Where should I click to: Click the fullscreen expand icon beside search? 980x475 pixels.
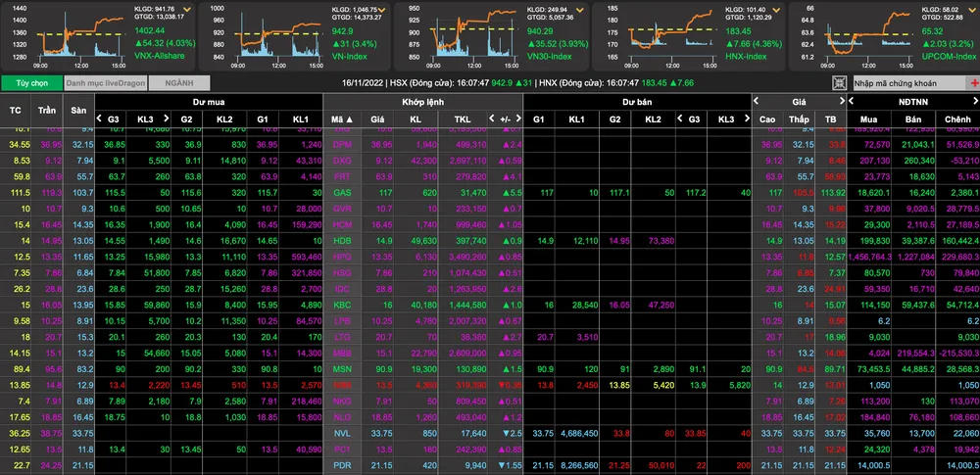point(840,84)
